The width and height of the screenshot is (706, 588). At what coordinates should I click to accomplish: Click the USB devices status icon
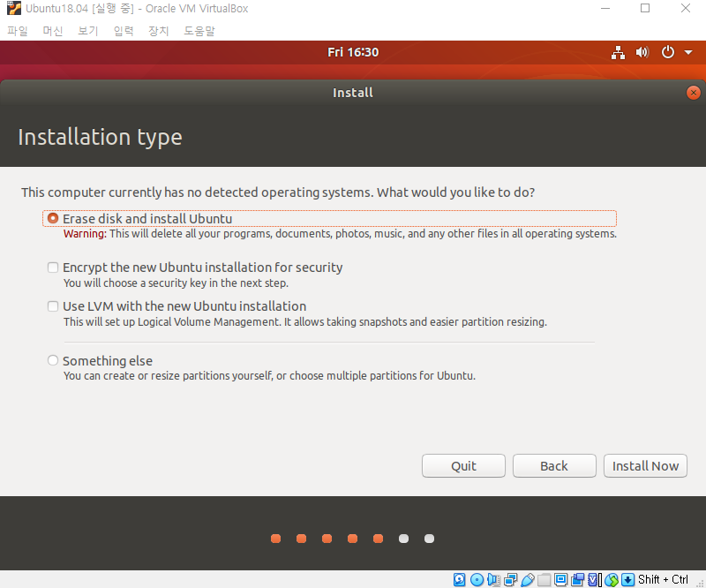tap(527, 579)
